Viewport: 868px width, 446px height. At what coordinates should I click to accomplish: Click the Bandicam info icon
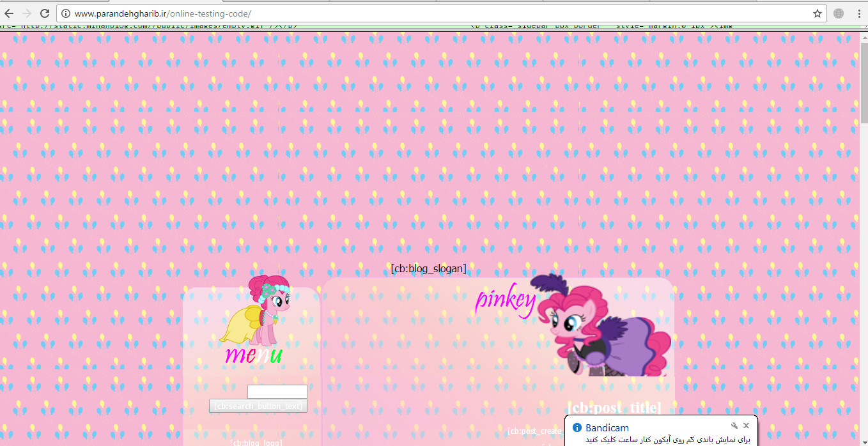577,427
